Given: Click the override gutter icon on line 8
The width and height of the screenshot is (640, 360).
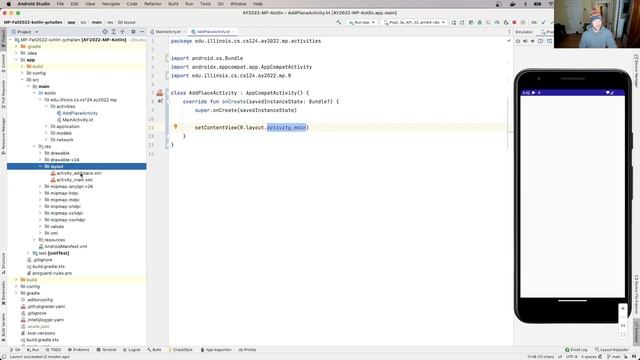Looking at the screenshot, I should [x=160, y=101].
